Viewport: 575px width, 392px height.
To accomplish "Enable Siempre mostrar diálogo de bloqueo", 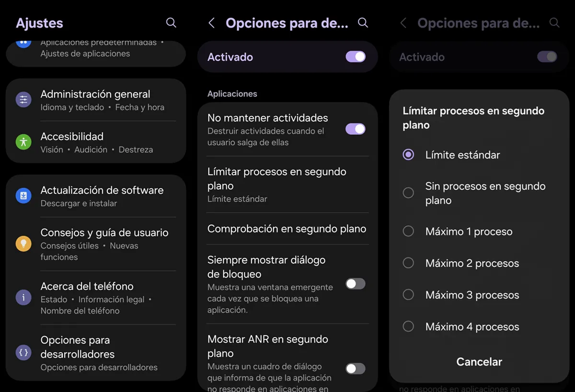I will coord(355,284).
